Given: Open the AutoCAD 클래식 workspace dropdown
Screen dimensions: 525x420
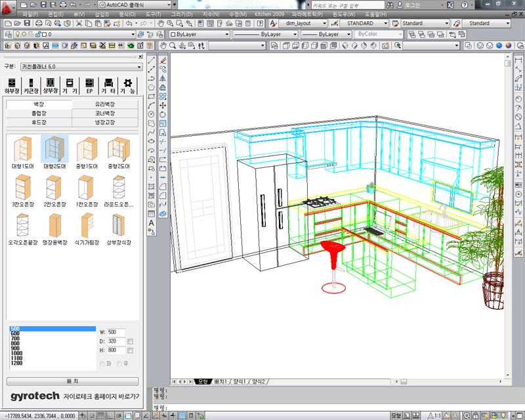Looking at the screenshot, I should click(135, 5).
